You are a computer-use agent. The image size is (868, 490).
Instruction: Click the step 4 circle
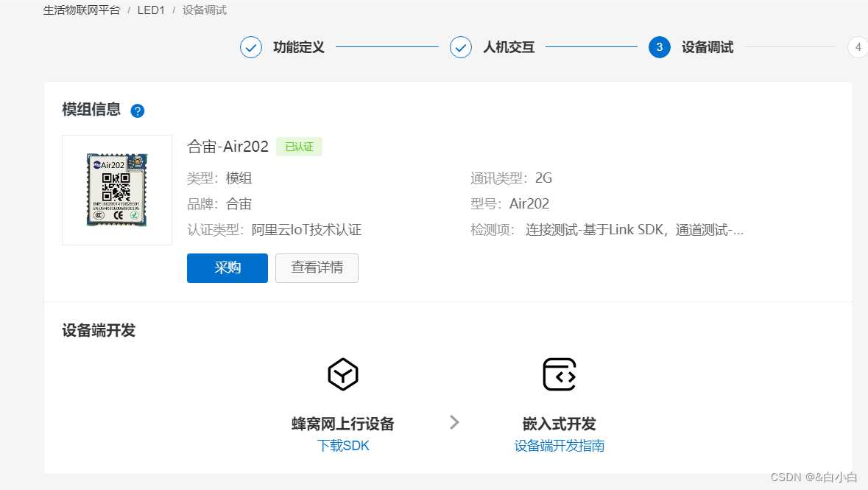[858, 48]
